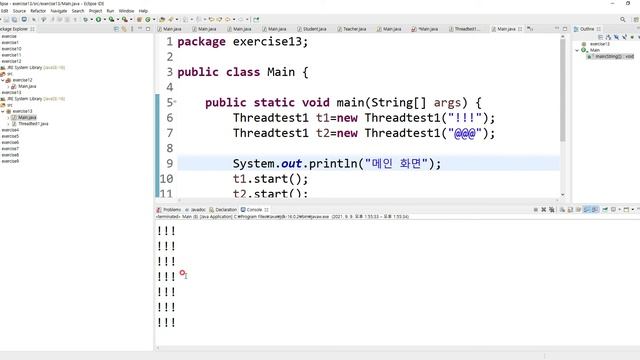Click the editor vertical scrollbar thumb
Viewport: 640px width, 360px height.
coord(562,90)
